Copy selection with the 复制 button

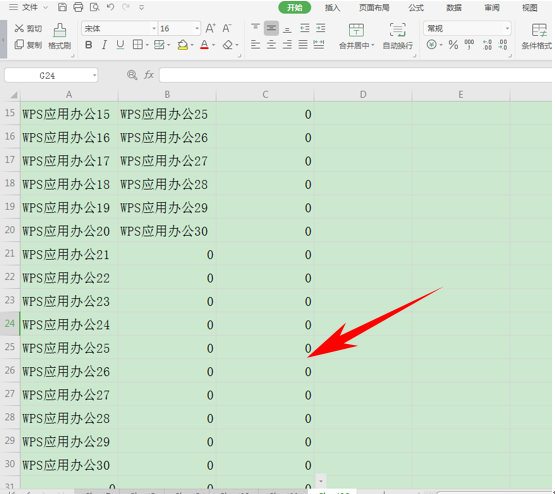(x=28, y=45)
